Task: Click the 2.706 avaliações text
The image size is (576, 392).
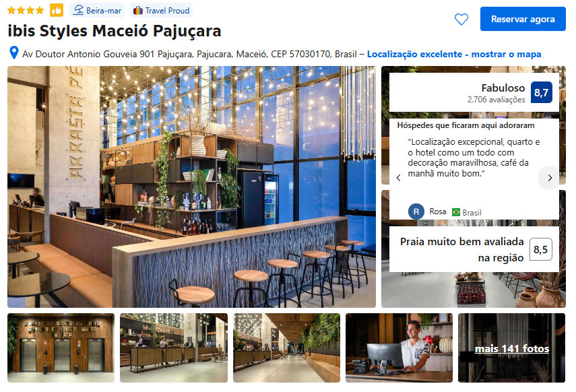Action: [x=497, y=100]
